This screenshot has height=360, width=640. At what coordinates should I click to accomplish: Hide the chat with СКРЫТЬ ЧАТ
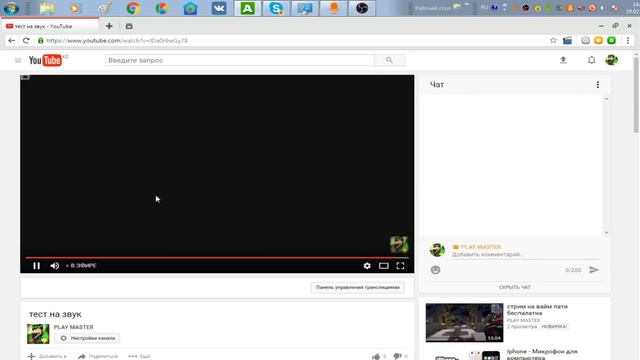[x=515, y=287]
